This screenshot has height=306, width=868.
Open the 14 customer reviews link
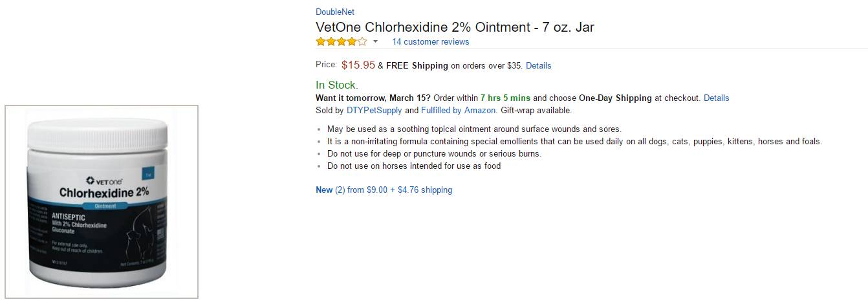tap(430, 42)
